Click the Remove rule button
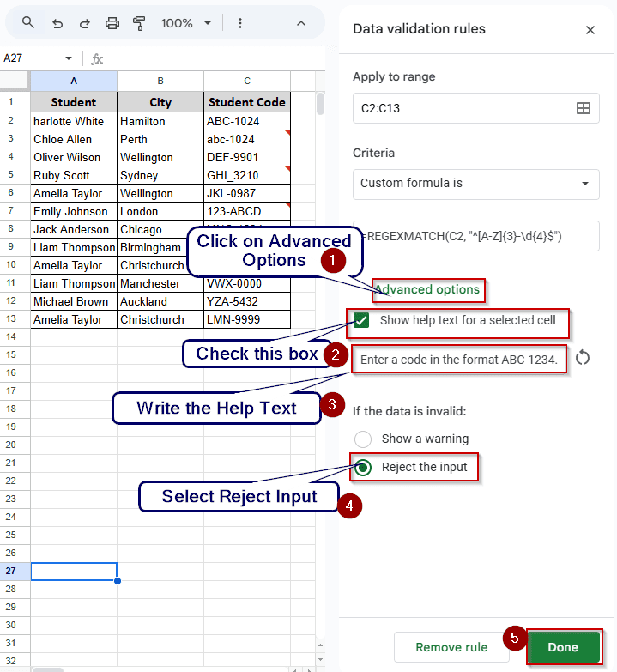This screenshot has height=672, width=617. (x=451, y=647)
